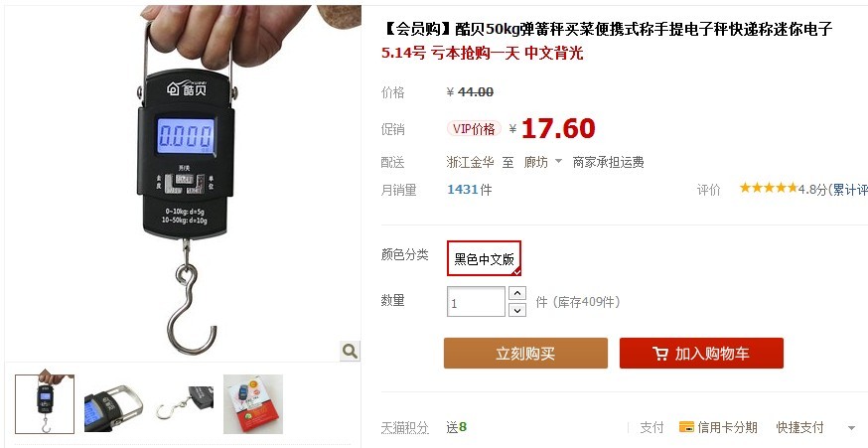Click the 加入购物车 button

pyautogui.click(x=701, y=354)
